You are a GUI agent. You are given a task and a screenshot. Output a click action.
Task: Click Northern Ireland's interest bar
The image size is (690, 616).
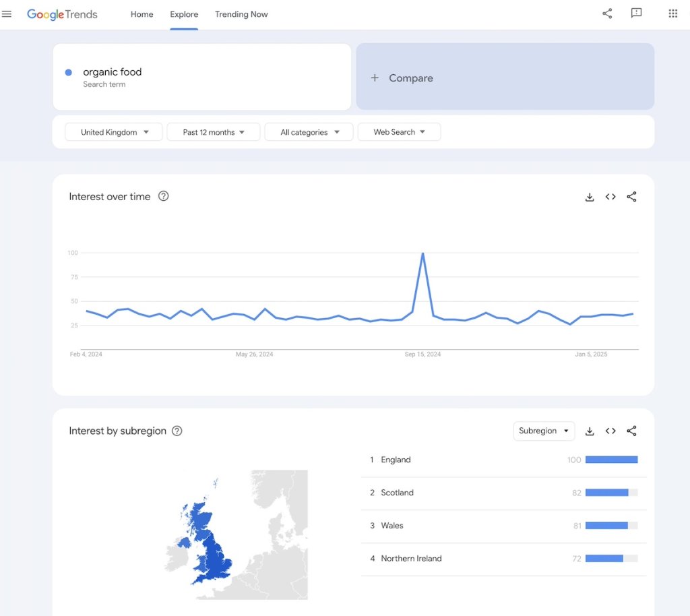click(611, 559)
